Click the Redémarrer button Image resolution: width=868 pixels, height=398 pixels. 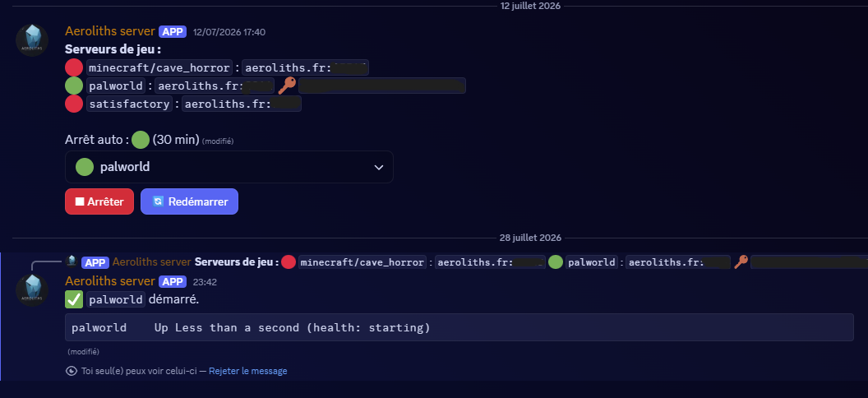tap(189, 201)
